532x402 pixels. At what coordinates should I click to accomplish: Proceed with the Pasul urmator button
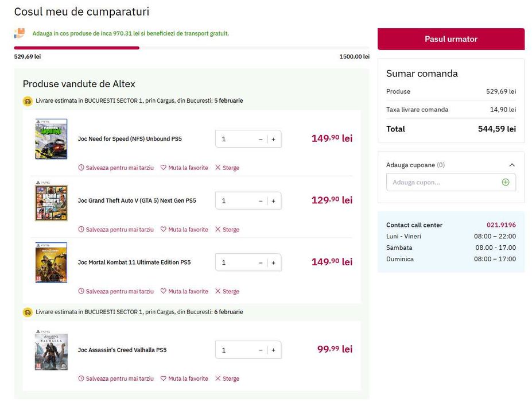[451, 39]
